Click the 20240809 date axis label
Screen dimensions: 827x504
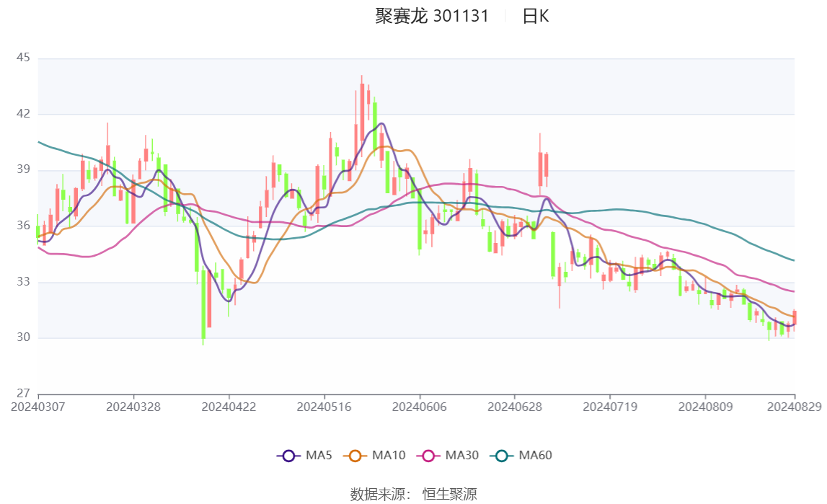pos(705,407)
